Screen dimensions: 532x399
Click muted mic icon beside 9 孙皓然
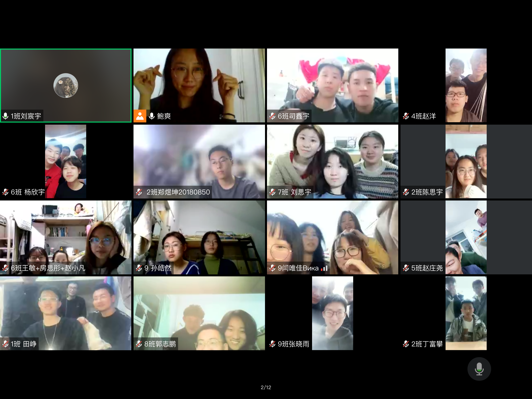[x=139, y=268]
